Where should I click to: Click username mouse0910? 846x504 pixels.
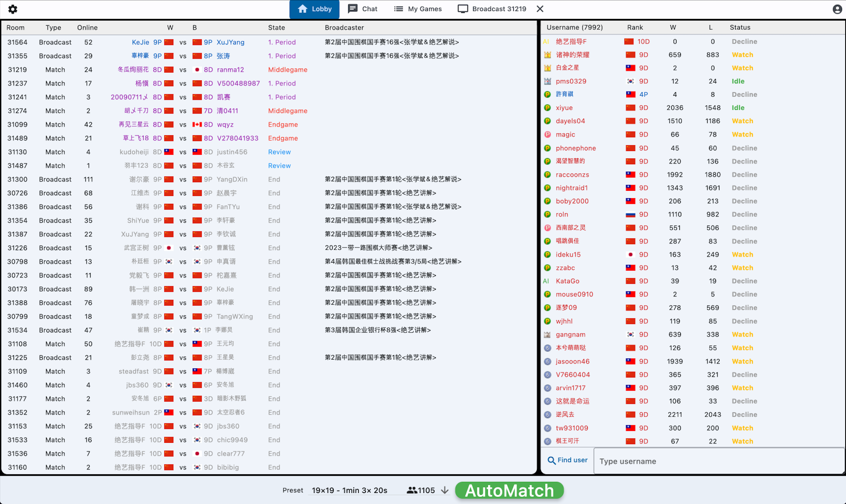coord(574,294)
